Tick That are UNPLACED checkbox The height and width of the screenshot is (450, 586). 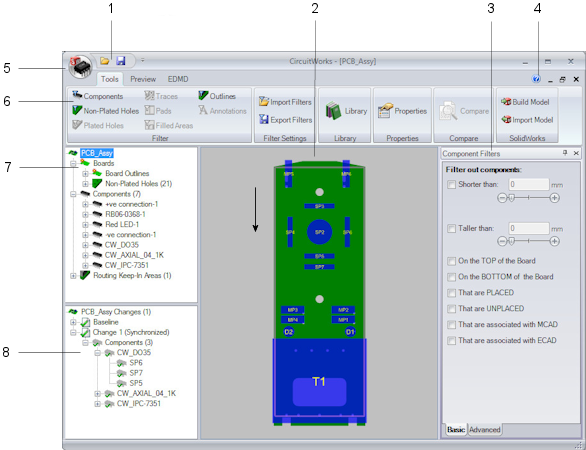pos(451,309)
